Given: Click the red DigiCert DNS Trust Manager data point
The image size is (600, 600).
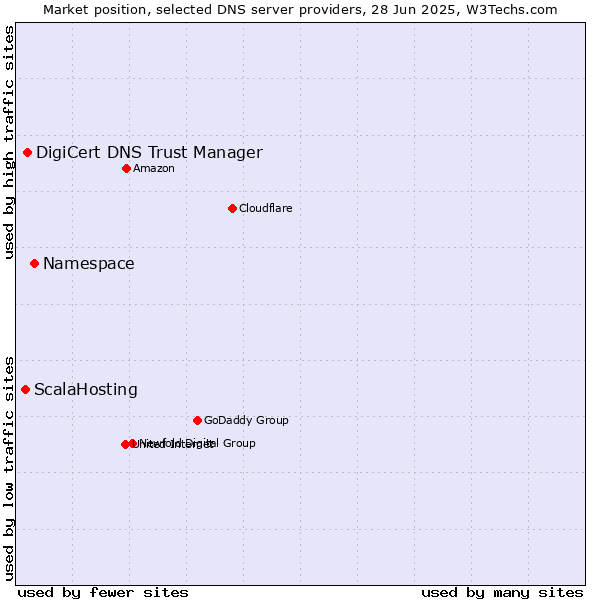Looking at the screenshot, I should [27, 153].
